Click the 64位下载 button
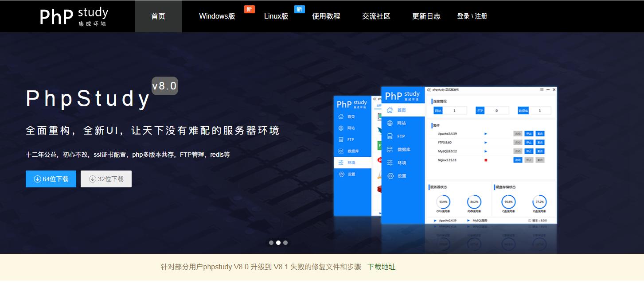The image size is (644, 287). (51, 179)
